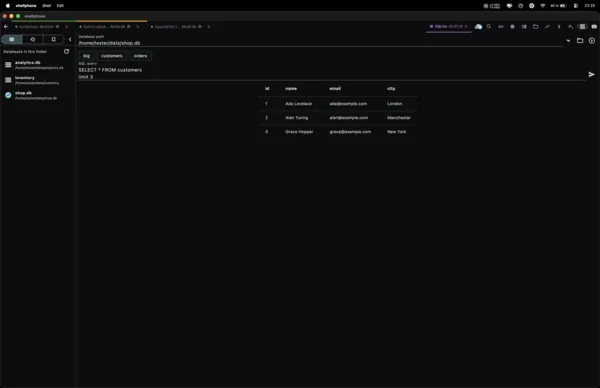
Task: Click the cloud icon in the toolbar
Action: [478, 26]
